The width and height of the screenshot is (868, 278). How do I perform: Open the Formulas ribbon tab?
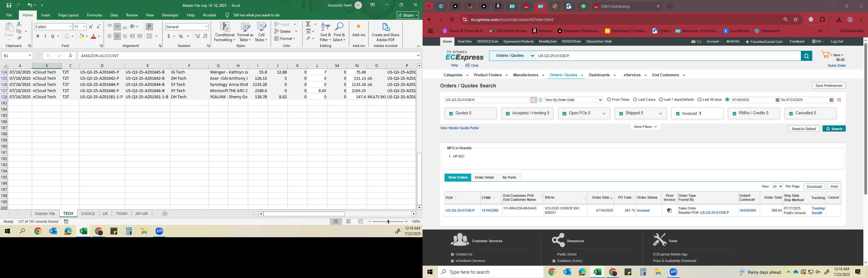point(94,15)
